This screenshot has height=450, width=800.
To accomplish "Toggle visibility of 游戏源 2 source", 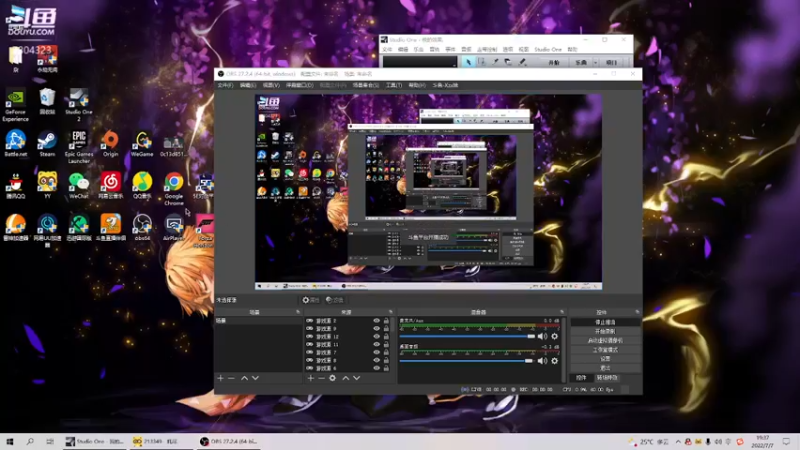I will click(377, 321).
